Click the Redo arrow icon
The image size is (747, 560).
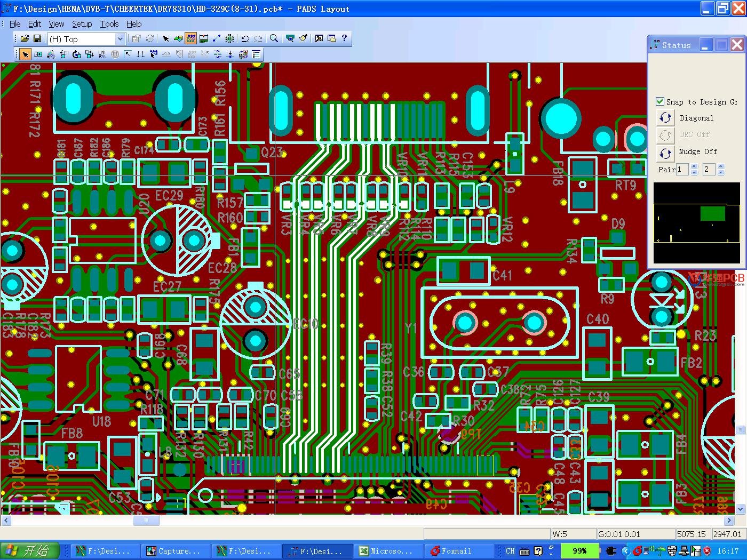tap(258, 38)
